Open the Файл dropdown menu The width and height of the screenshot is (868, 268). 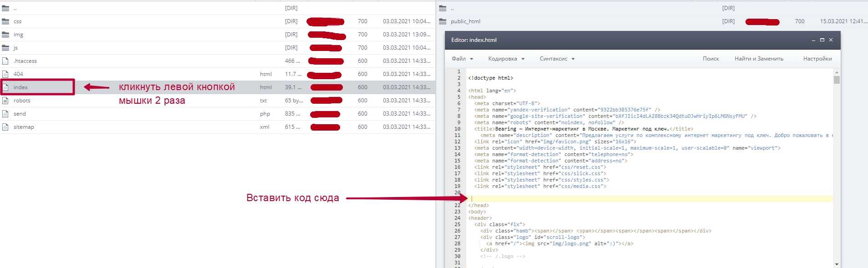pyautogui.click(x=462, y=59)
